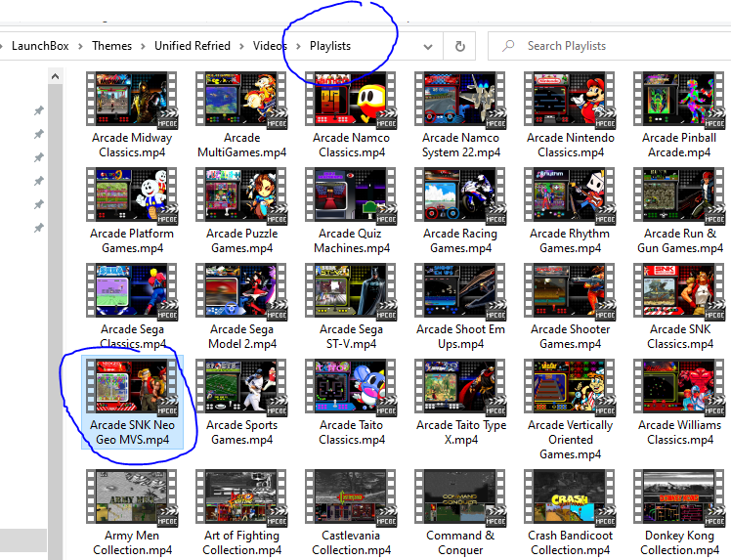The image size is (731, 560).
Task: Select Arcade Racing Games.mp4 thumbnail
Action: [x=460, y=194]
